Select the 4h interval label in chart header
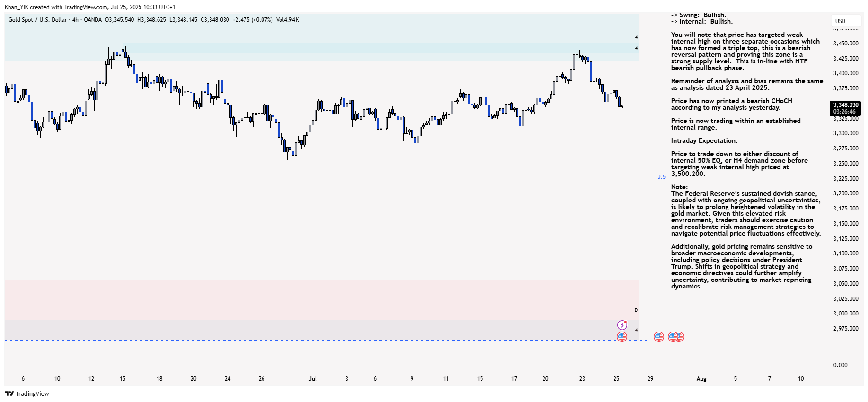The image size is (868, 402). 75,20
